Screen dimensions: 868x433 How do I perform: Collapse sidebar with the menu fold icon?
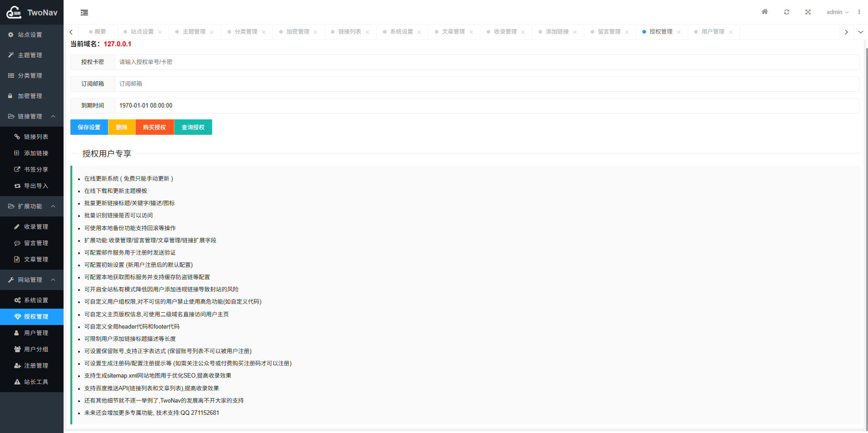click(x=84, y=13)
